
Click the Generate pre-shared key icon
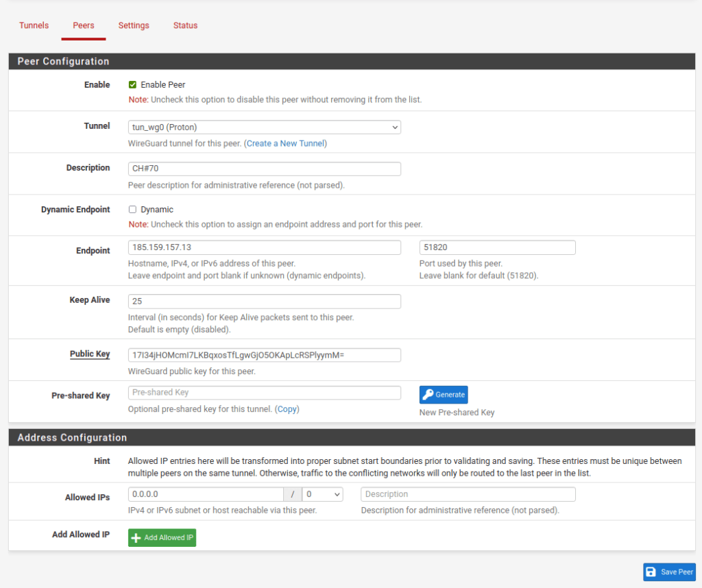tap(428, 394)
